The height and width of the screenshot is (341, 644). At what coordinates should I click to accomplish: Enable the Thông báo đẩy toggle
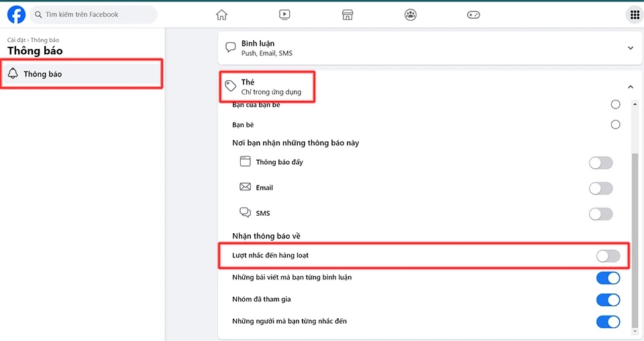point(601,163)
